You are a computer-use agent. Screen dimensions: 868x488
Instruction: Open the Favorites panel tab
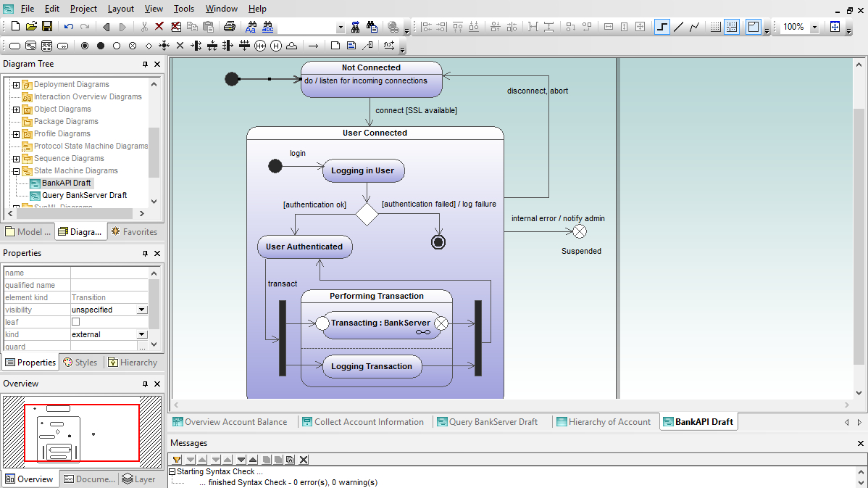134,232
